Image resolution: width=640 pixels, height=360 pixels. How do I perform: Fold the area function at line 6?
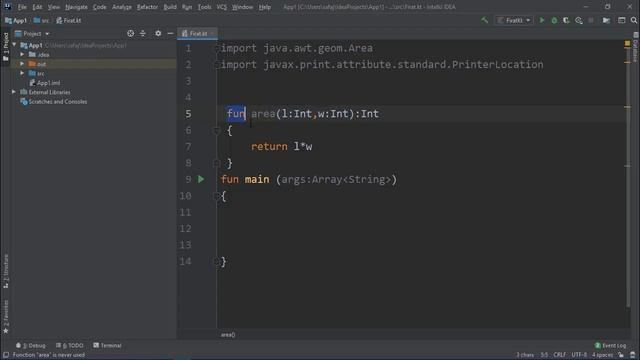pos(217,131)
